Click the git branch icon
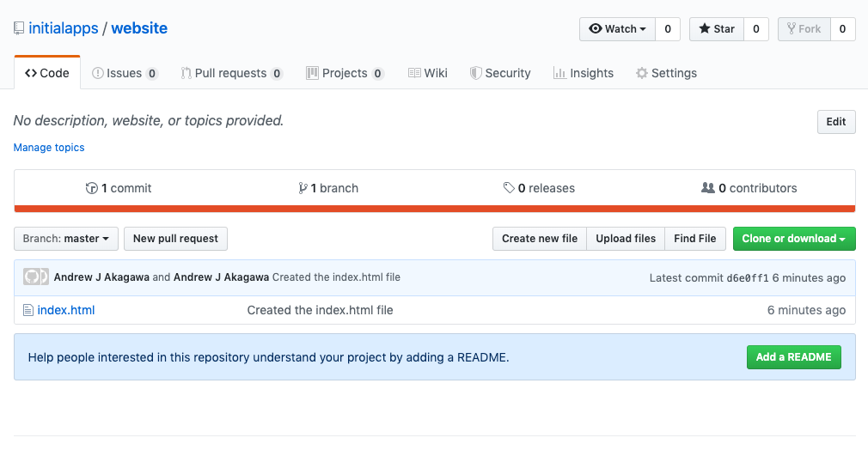The image size is (868, 450). tap(303, 188)
